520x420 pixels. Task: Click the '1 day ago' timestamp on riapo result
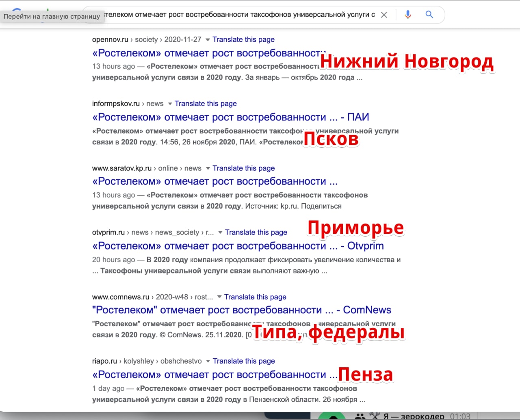(108, 388)
